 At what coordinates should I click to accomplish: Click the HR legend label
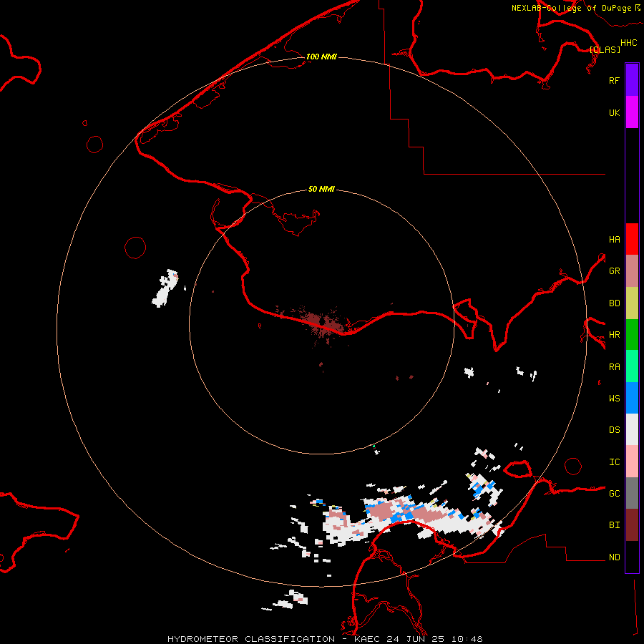[x=614, y=335]
